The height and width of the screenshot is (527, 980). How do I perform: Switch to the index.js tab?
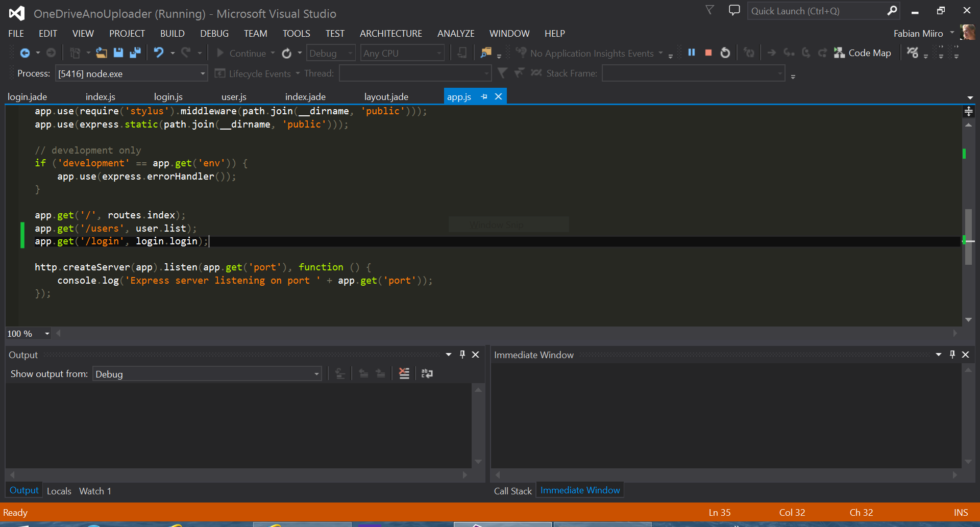tap(101, 97)
